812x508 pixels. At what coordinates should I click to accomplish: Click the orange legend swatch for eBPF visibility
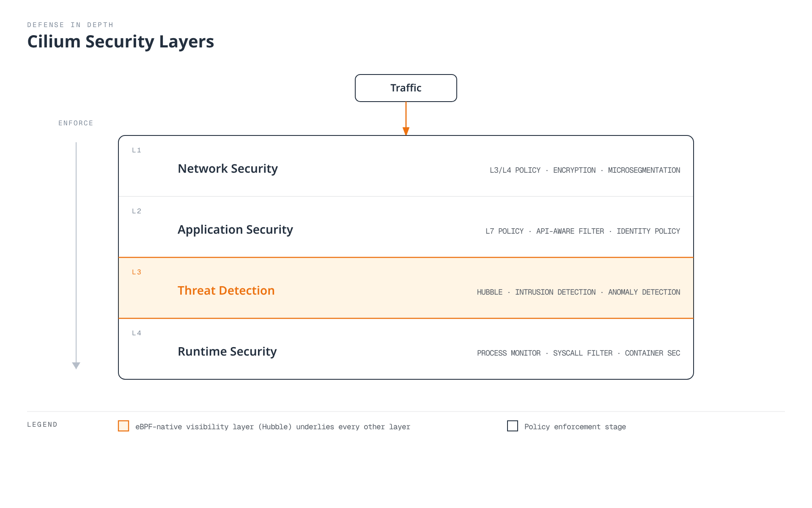[123, 426]
